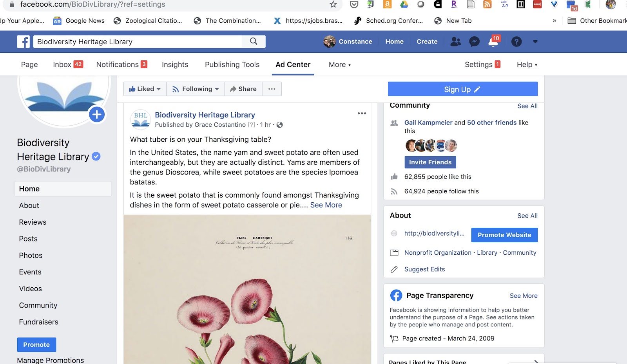Click the plus icon on the profile picture

tap(97, 115)
